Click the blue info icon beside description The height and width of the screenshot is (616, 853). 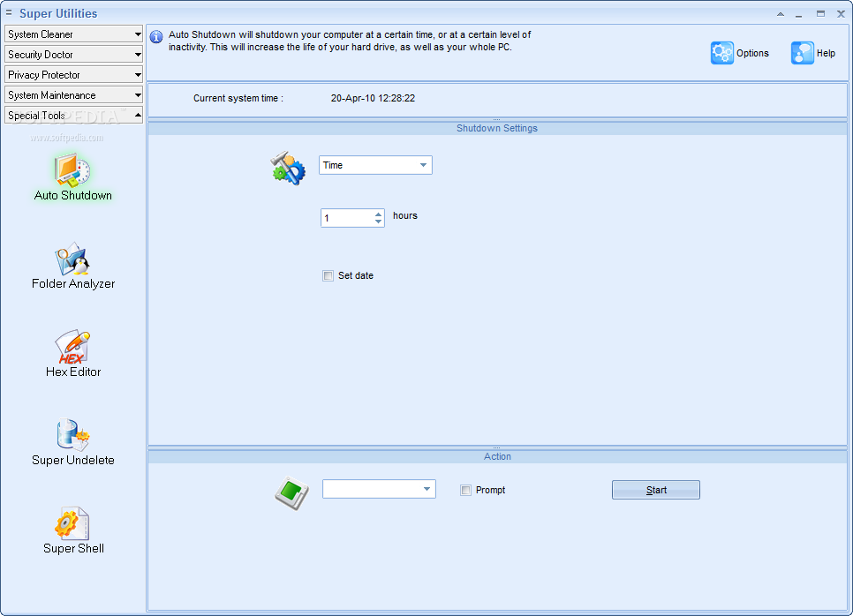click(156, 37)
